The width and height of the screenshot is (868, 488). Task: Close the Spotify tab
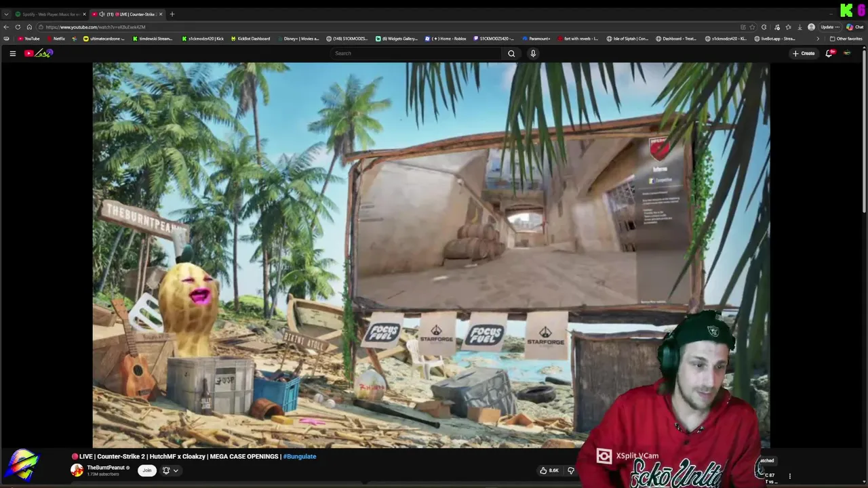click(x=84, y=14)
